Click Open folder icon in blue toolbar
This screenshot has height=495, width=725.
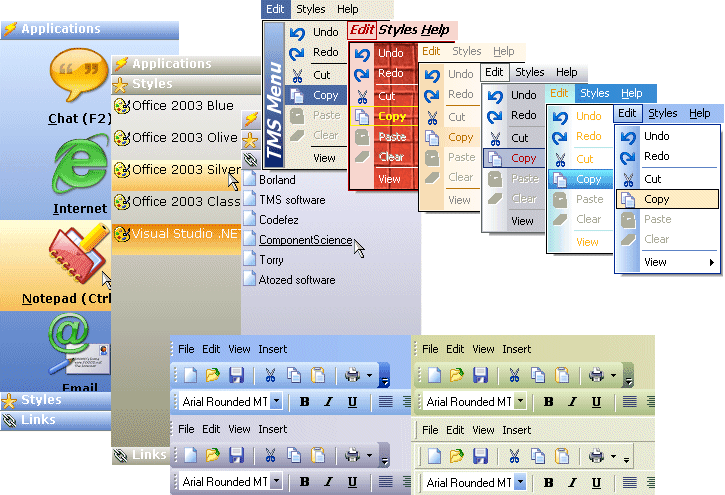[x=213, y=375]
